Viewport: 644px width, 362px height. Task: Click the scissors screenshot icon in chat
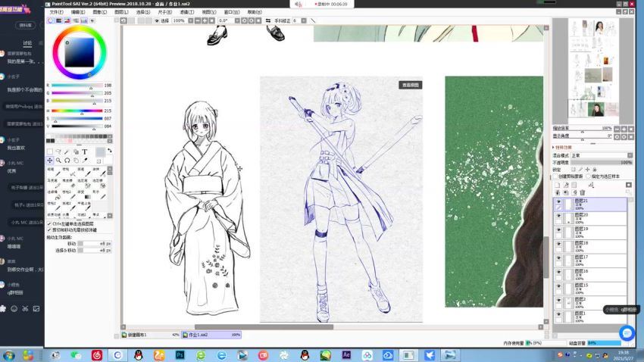25,309
